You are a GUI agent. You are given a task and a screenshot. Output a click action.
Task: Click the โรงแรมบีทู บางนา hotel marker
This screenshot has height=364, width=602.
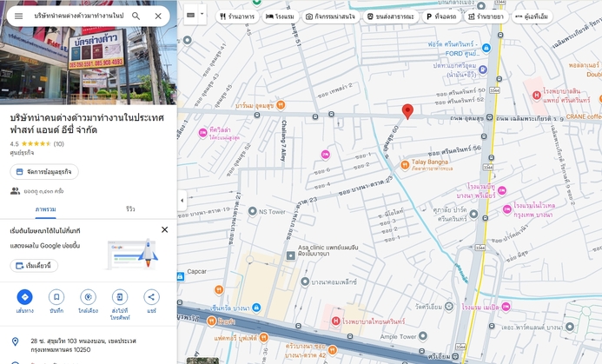tap(502, 190)
